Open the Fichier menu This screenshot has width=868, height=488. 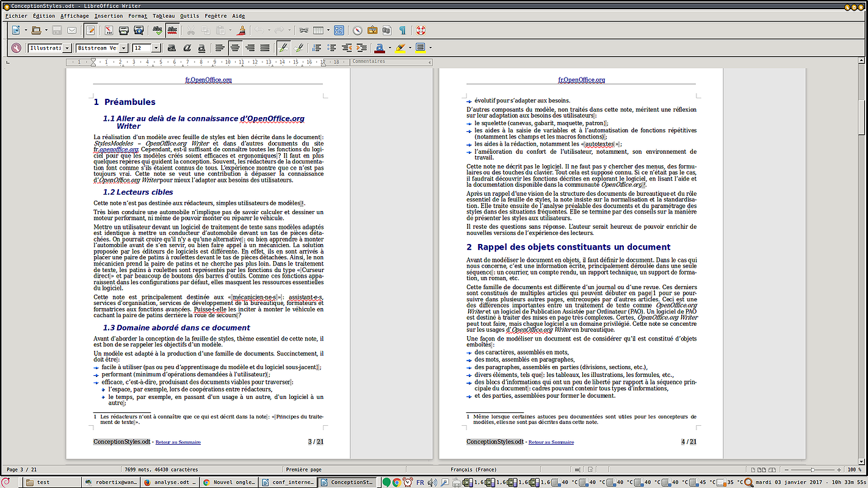click(16, 16)
